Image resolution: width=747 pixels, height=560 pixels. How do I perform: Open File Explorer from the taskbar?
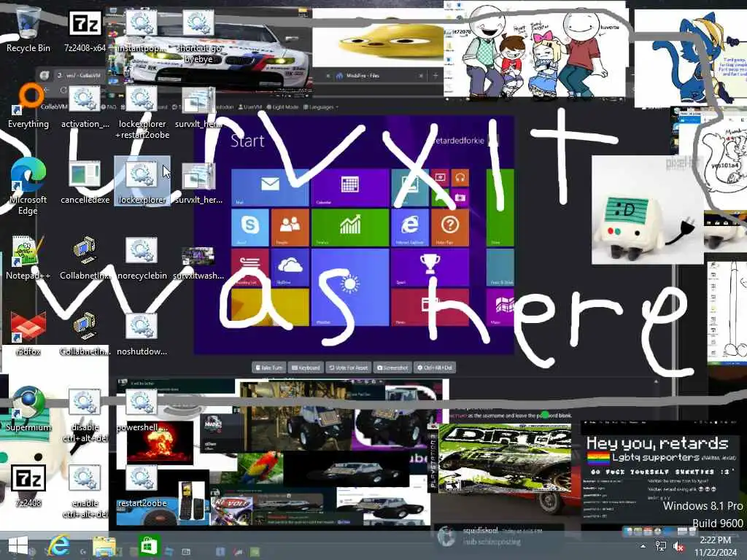pos(104,545)
